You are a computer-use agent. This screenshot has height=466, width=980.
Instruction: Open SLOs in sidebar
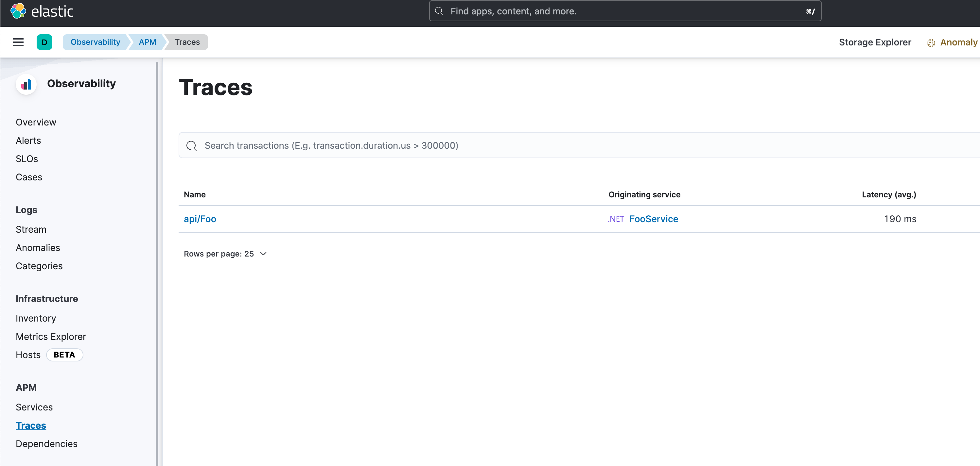pos(26,158)
